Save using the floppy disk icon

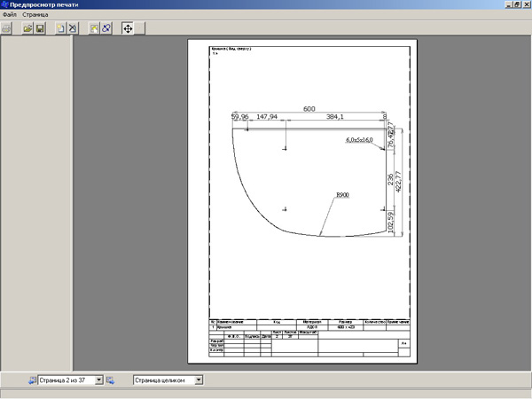(x=40, y=28)
